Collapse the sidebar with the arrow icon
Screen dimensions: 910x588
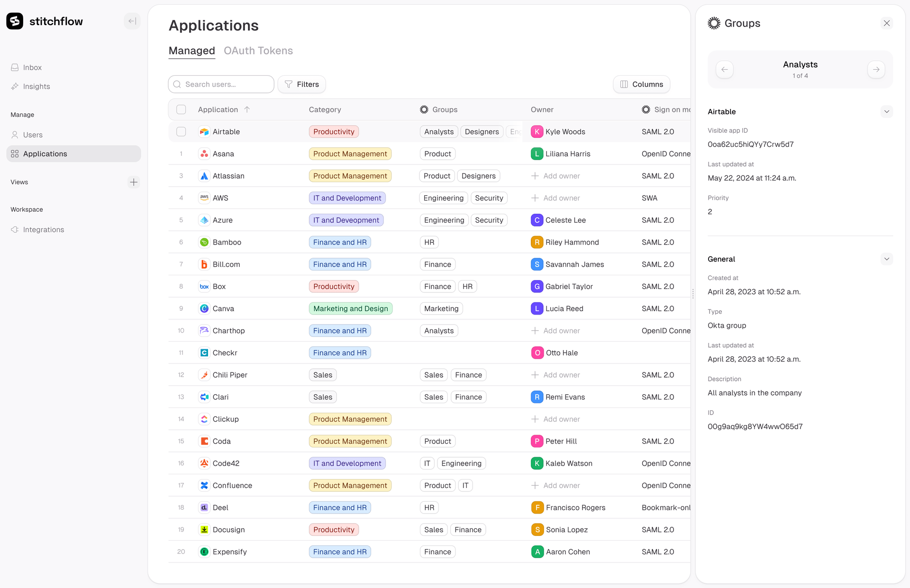pos(132,21)
